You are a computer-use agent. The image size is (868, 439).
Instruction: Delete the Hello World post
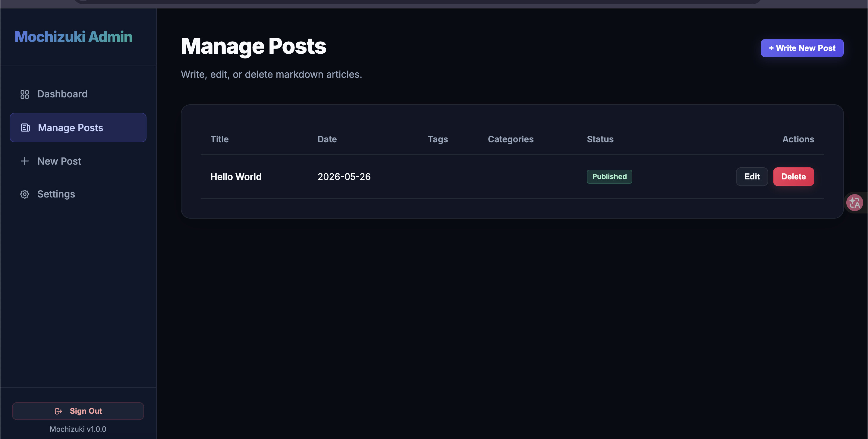pos(793,177)
